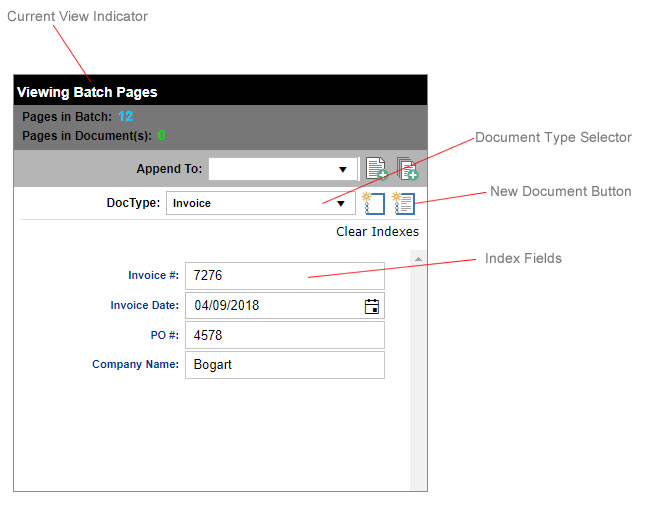660x510 pixels.
Task: Click the Invoice # field containing 7276
Action: [284, 276]
